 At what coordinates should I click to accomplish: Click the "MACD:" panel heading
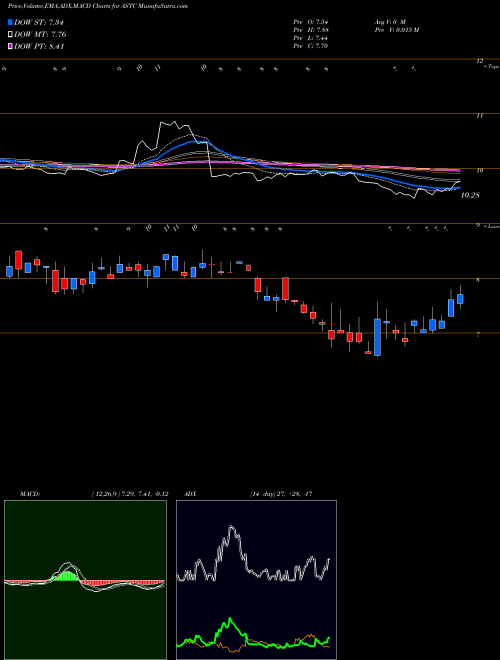click(29, 494)
